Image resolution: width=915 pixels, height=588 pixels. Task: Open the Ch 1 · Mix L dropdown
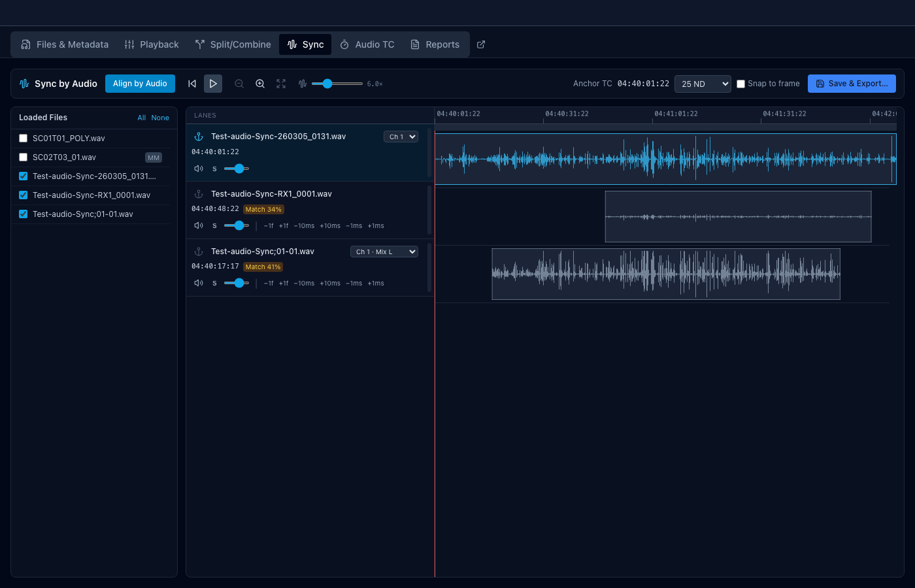click(x=384, y=252)
